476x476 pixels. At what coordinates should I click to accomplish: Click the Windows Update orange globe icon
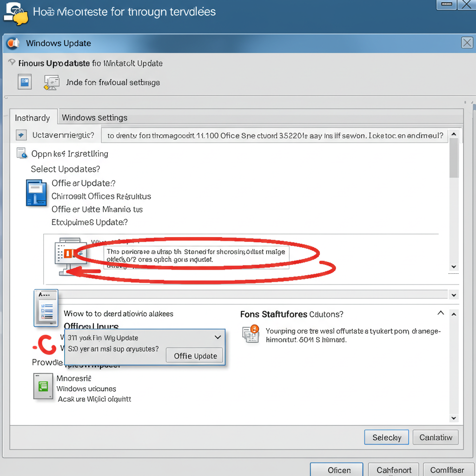pos(13,43)
